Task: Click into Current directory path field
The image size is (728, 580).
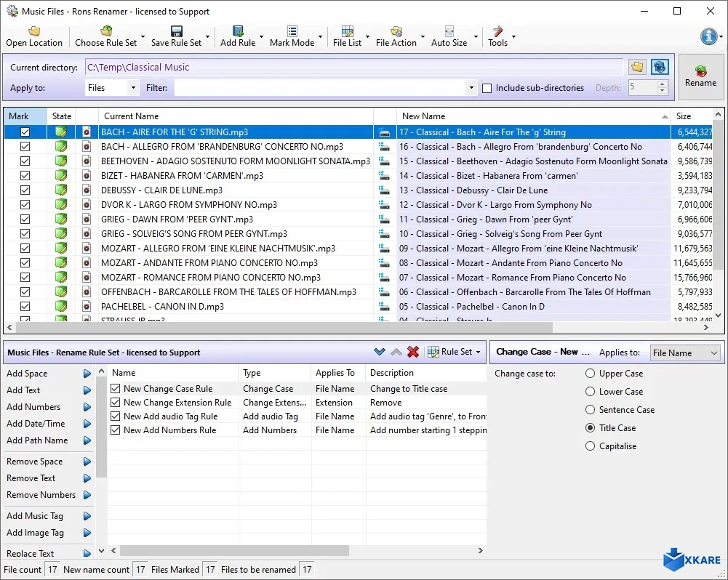Action: [353, 67]
